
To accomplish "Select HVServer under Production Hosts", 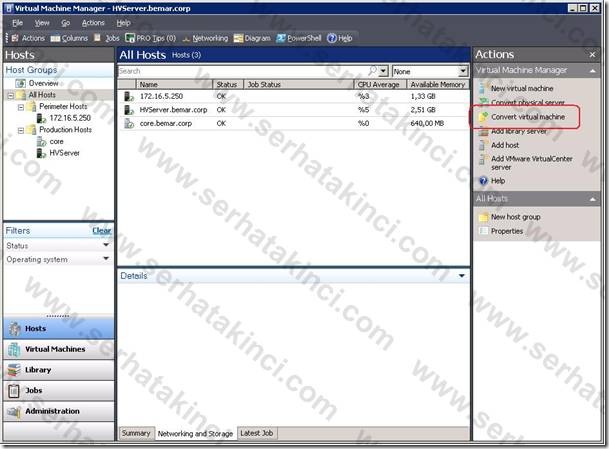I will pos(64,153).
